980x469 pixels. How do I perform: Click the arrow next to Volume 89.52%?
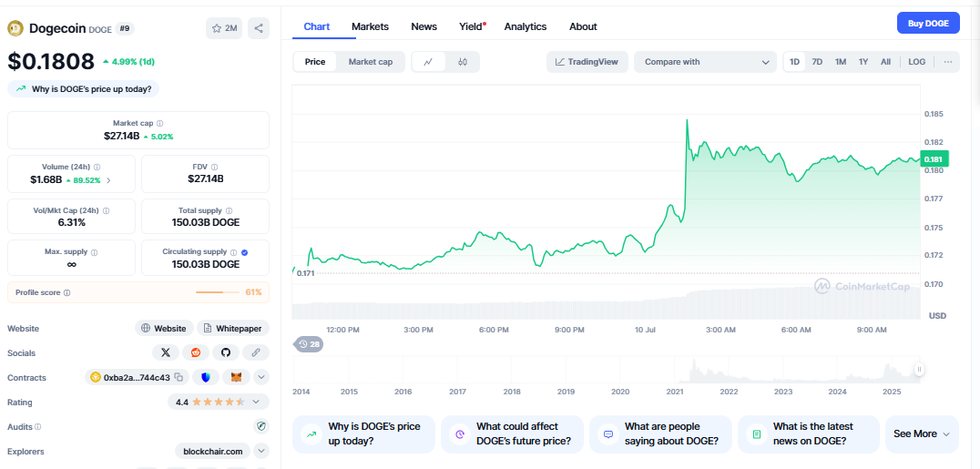[x=108, y=180]
